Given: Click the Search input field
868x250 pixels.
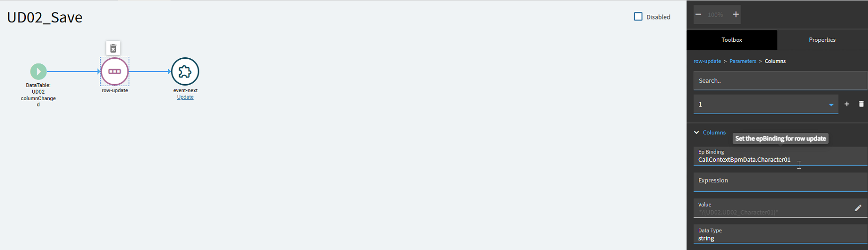Looking at the screenshot, I should pyautogui.click(x=780, y=81).
